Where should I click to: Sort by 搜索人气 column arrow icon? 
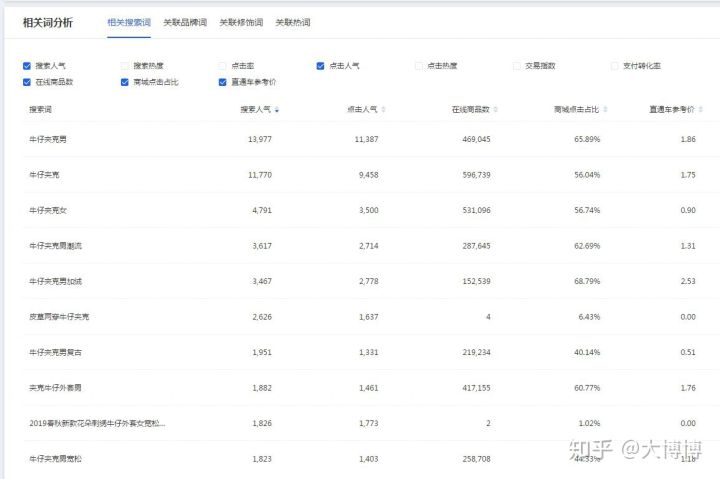point(277,109)
